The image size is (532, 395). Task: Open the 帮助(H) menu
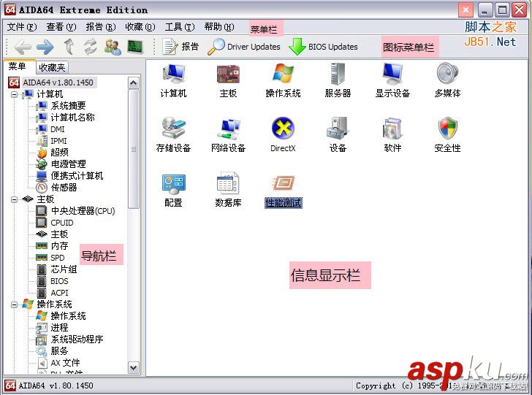pos(219,27)
